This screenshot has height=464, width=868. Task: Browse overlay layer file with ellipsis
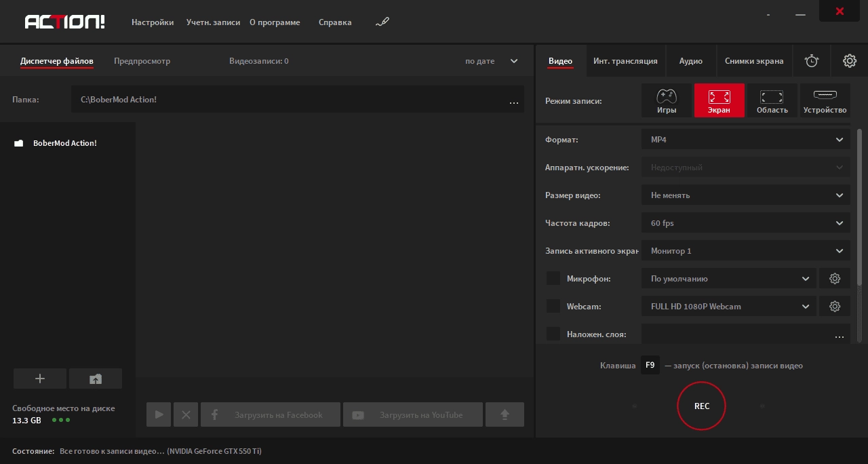[x=840, y=336]
